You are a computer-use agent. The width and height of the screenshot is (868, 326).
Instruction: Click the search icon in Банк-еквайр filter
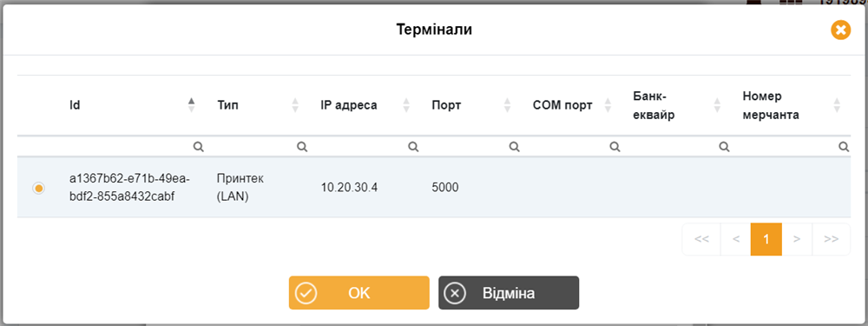tap(723, 147)
